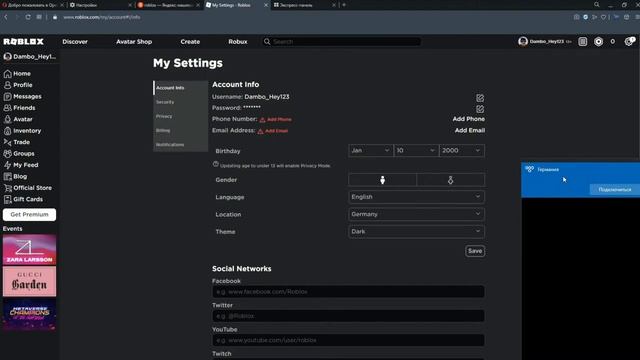Open Blog in the sidebar
This screenshot has height=360, width=640.
tap(15, 176)
